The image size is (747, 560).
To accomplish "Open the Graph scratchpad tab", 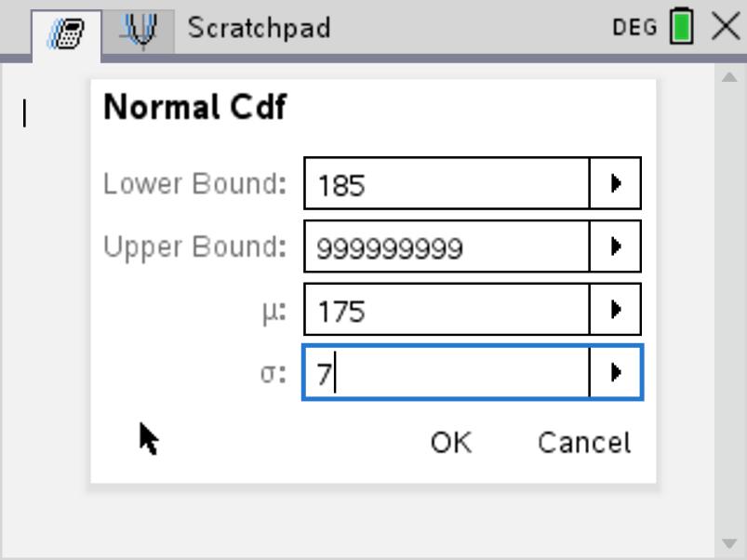I will pos(140,30).
